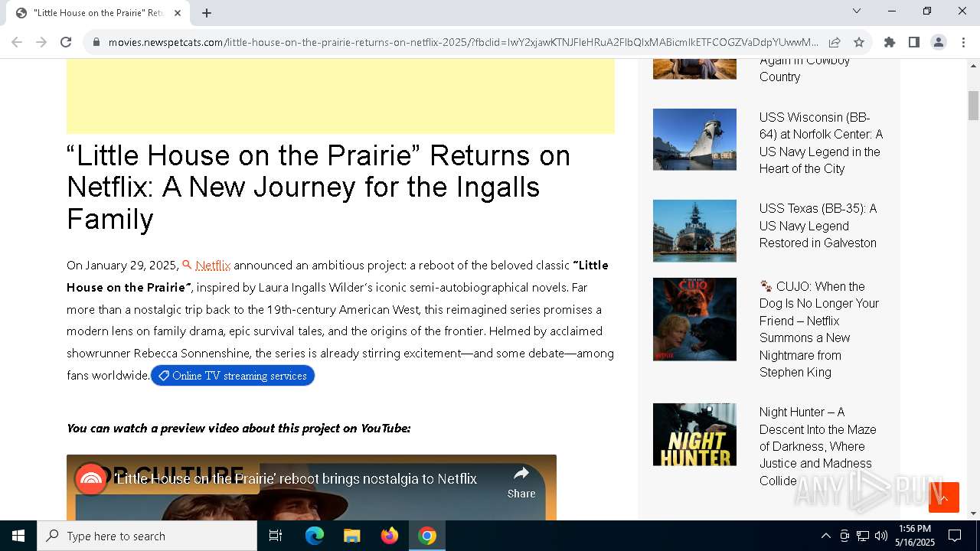The height and width of the screenshot is (551, 980).
Task: Click the TODAY channel logo on video
Action: pos(91,480)
